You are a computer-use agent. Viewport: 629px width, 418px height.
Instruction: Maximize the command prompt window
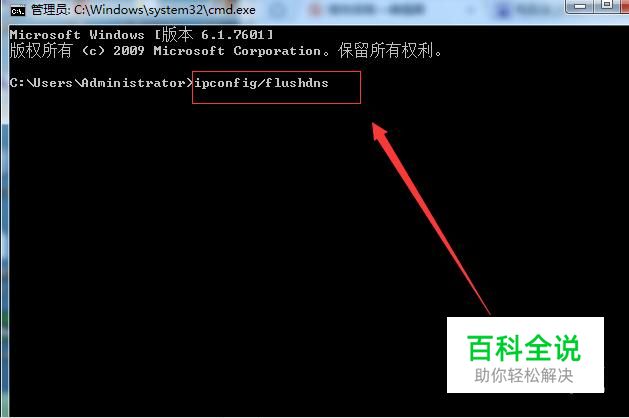pos(607,5)
